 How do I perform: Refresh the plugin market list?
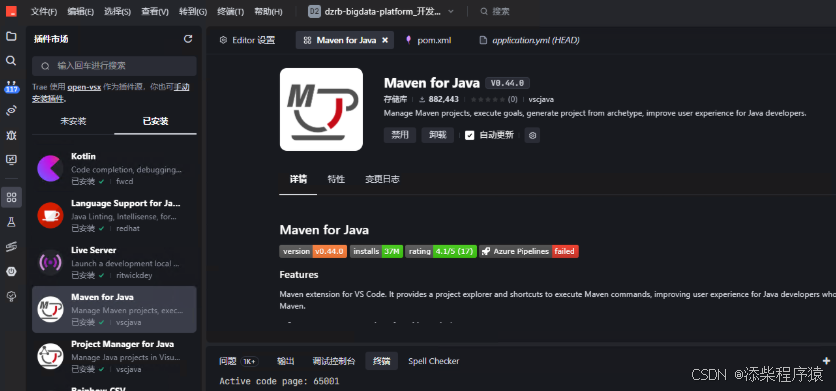[188, 38]
